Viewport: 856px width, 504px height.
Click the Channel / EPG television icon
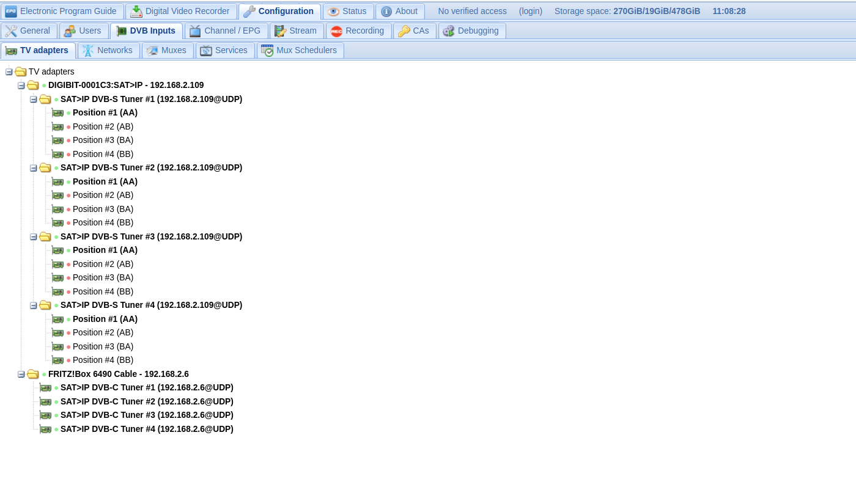(195, 31)
